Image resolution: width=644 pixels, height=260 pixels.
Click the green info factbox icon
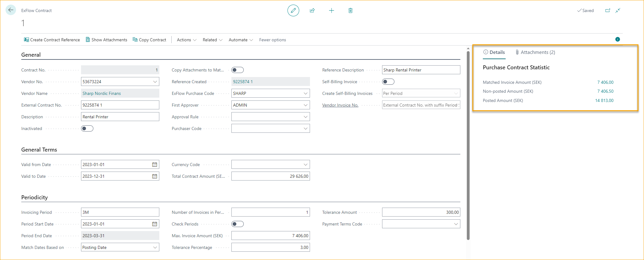coord(618,39)
